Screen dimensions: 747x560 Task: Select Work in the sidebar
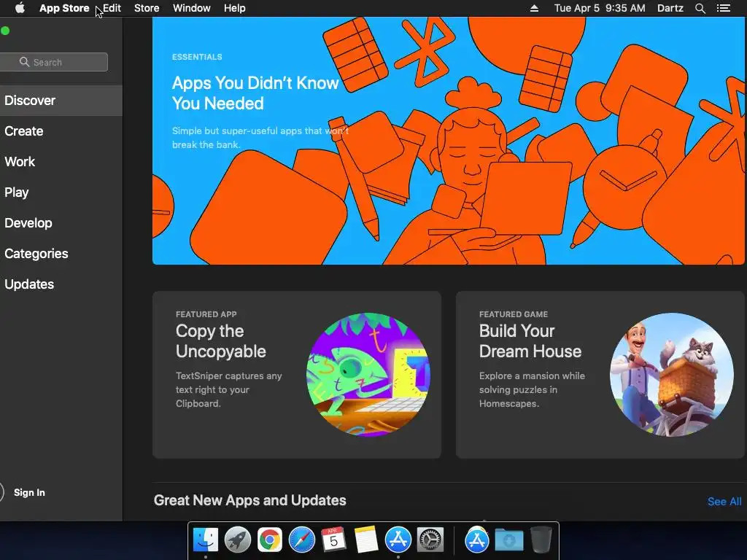point(61,161)
